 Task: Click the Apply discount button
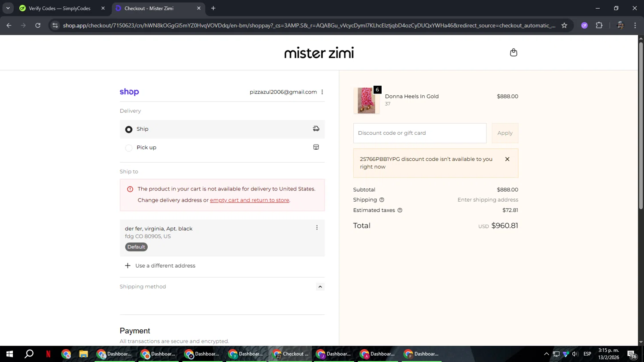505,133
